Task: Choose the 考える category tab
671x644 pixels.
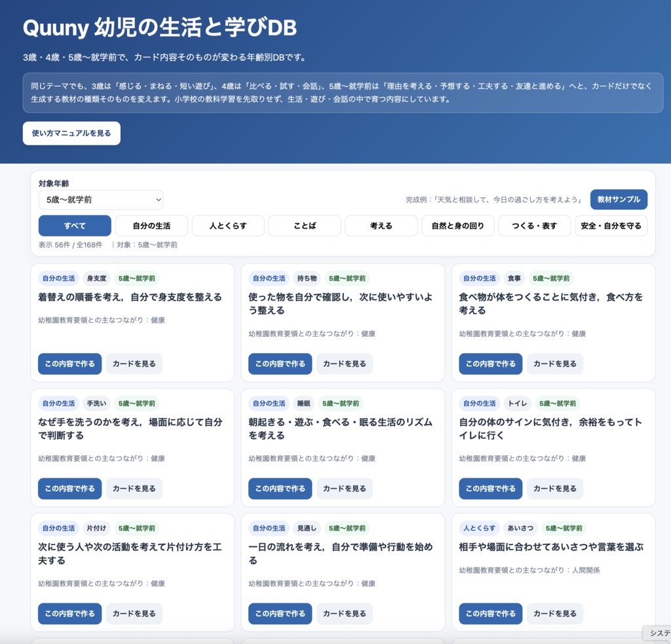Action: (x=381, y=225)
